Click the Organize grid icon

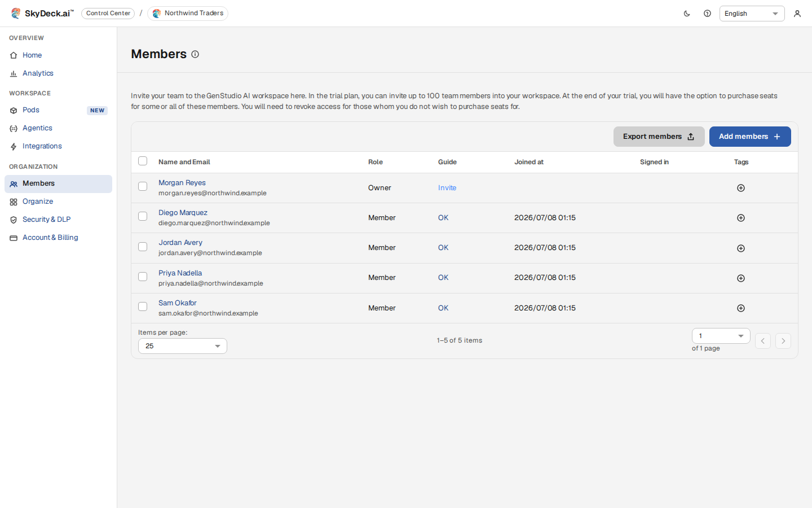tap(14, 202)
